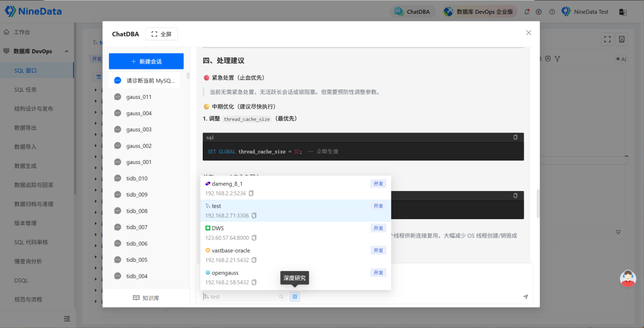
Task: Select the DWS data source
Action: [296, 233]
